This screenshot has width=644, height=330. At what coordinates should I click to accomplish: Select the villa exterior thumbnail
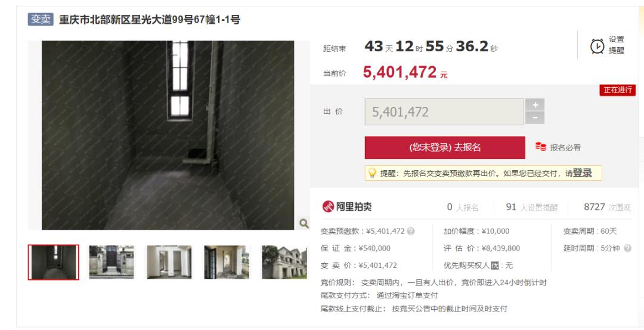[284, 262]
